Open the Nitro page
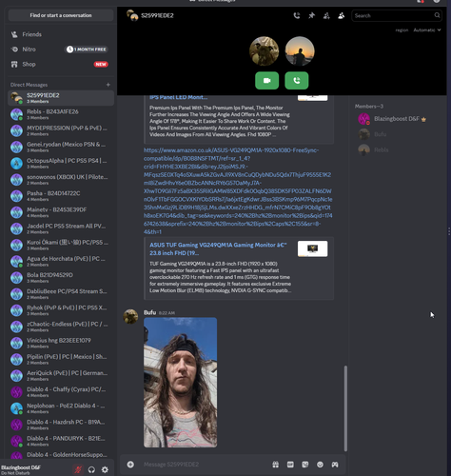This screenshot has width=451, height=476. tap(61, 50)
